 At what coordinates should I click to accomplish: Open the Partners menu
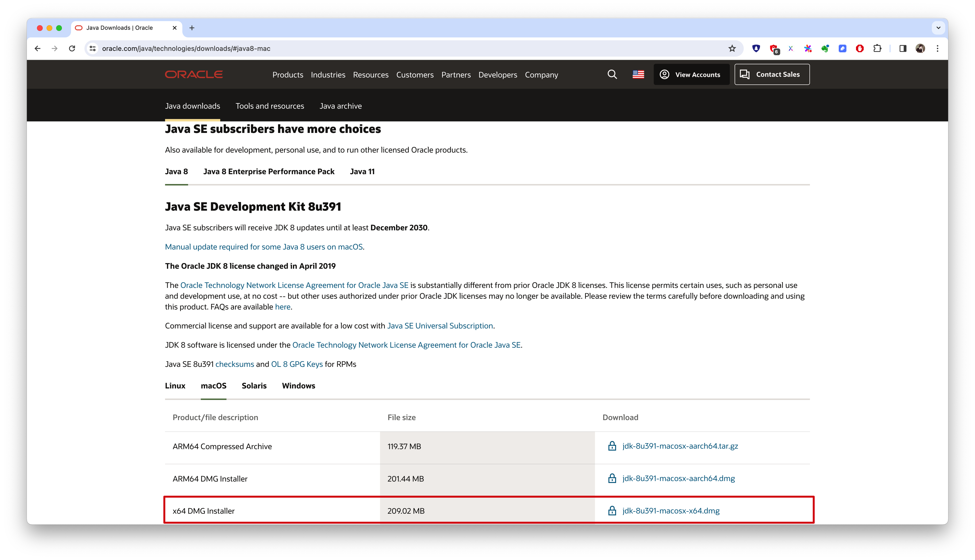click(456, 75)
